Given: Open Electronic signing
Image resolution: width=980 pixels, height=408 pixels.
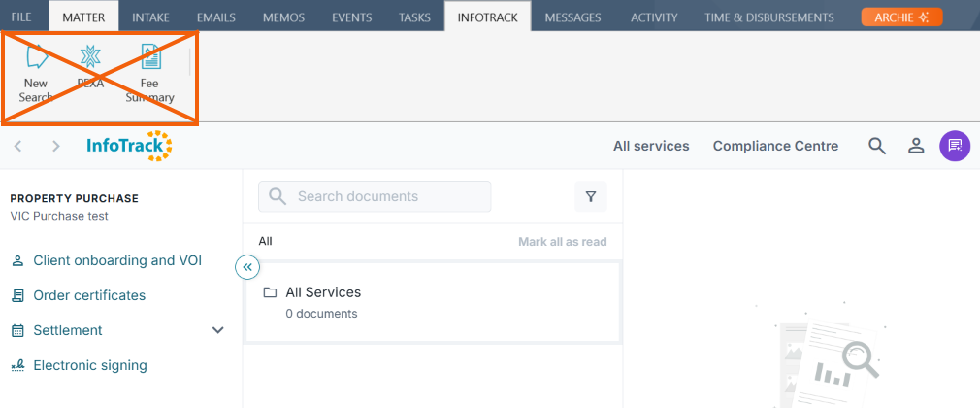Looking at the screenshot, I should [x=90, y=365].
